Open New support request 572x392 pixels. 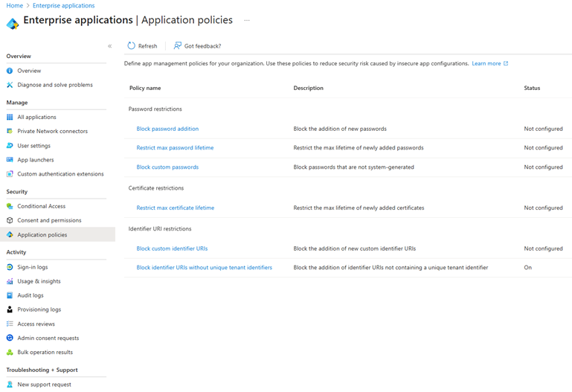click(44, 385)
